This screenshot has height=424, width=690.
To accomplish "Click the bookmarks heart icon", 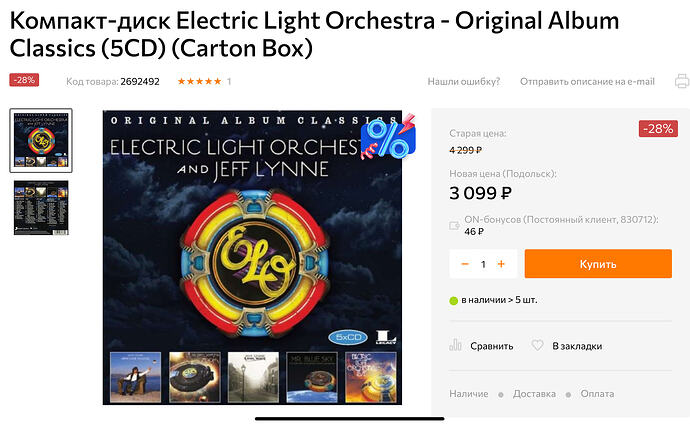I will coord(538,345).
